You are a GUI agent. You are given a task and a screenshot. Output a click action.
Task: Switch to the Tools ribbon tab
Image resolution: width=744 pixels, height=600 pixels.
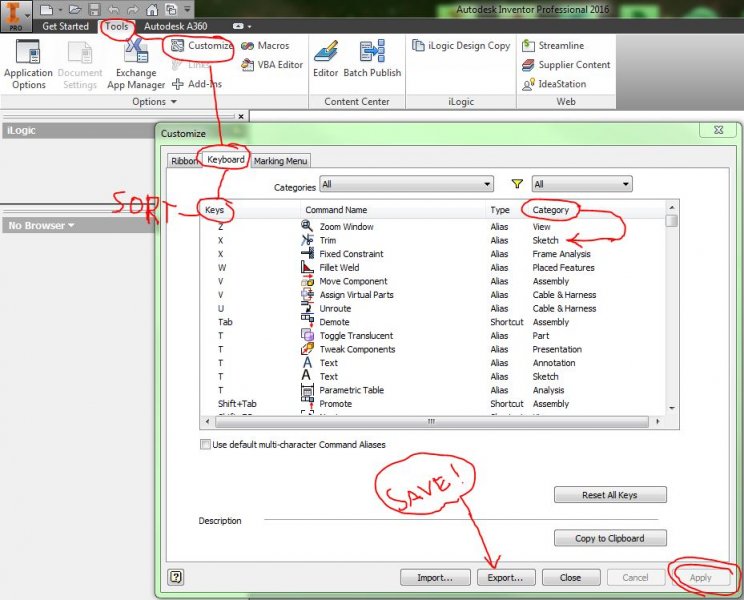coord(117,27)
